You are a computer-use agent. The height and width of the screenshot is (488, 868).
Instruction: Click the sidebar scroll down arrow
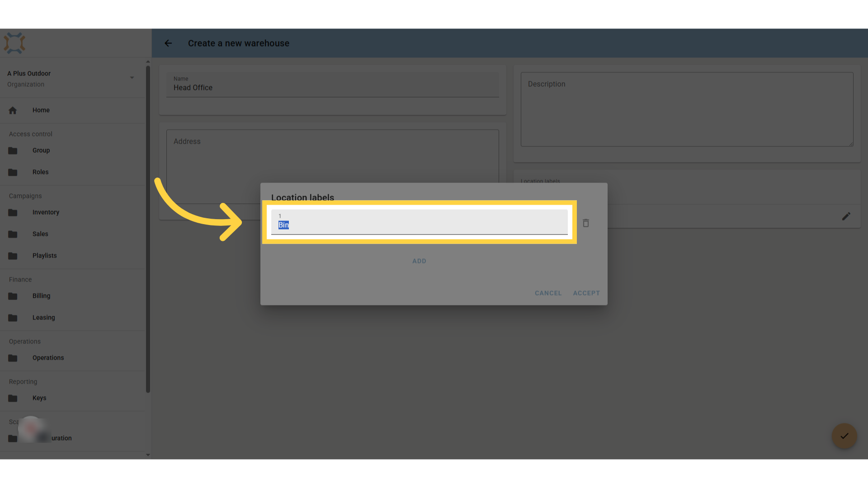(148, 455)
